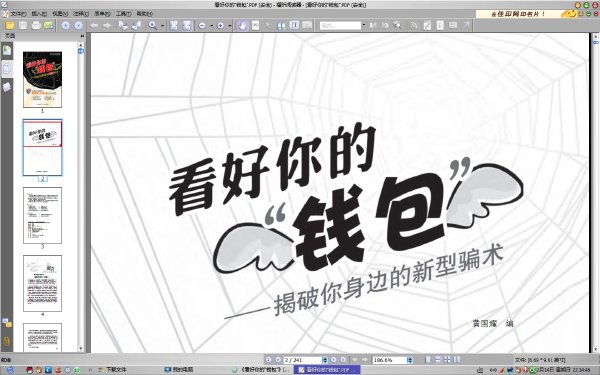600x375 pixels.
Task: Switch to 我的电脑 taskbar window
Action: [178, 370]
